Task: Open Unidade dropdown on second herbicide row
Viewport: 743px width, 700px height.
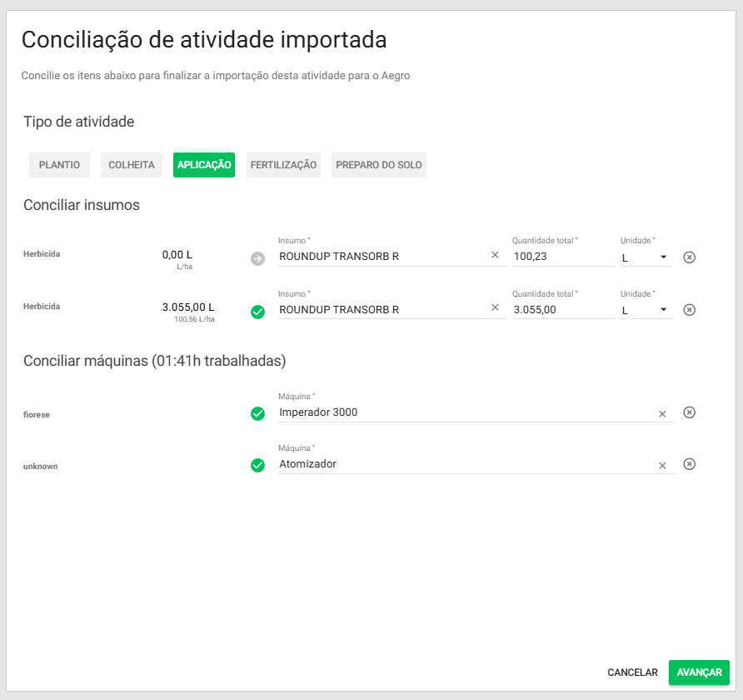Action: click(646, 310)
